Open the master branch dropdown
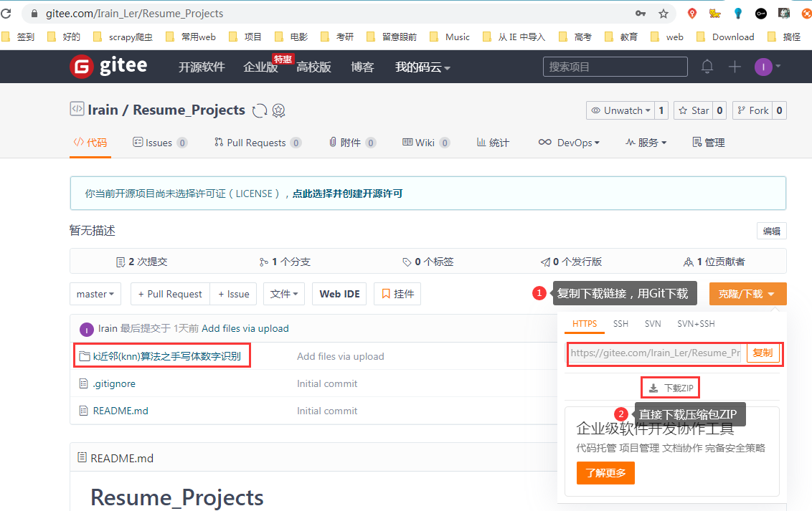Screen dimensions: 812x511 click(95, 294)
